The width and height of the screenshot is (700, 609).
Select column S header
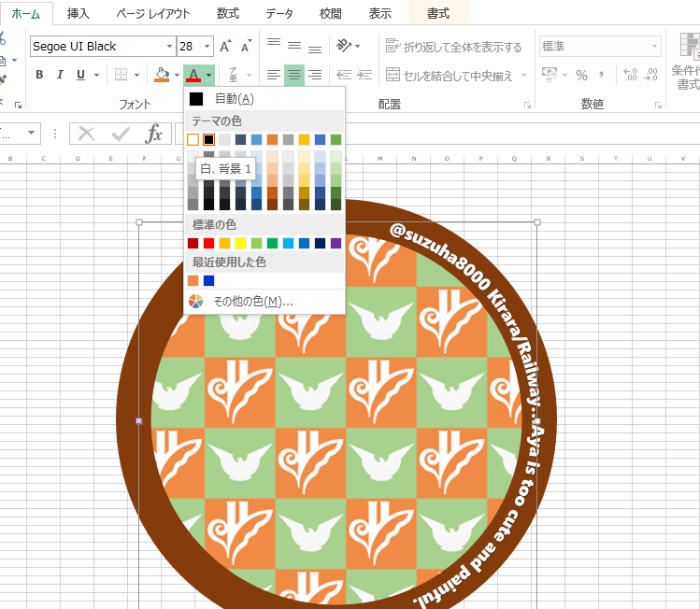[x=581, y=159]
